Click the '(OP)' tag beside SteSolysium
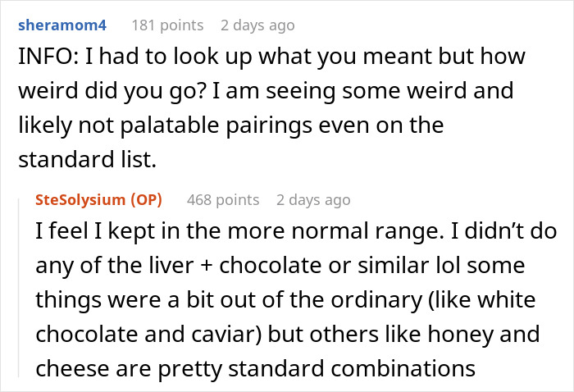The height and width of the screenshot is (392, 574). (147, 200)
